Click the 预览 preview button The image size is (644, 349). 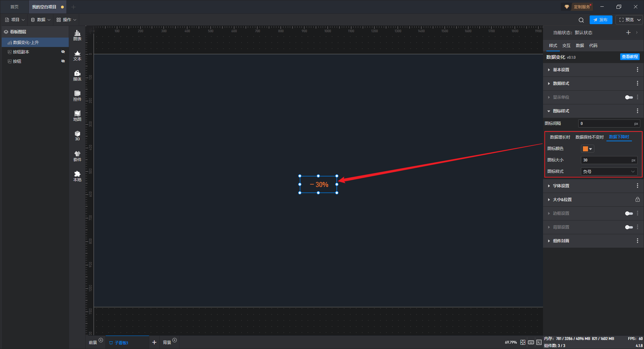(x=626, y=20)
